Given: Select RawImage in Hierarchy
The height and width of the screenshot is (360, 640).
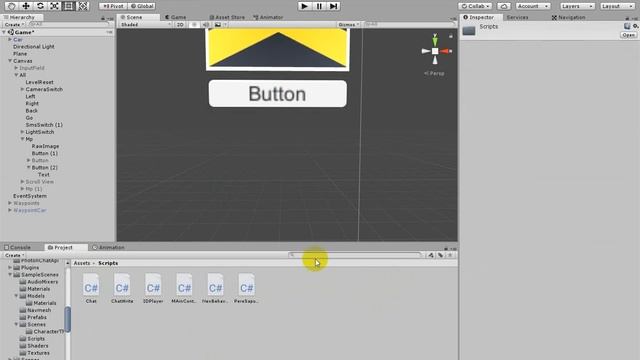Looking at the screenshot, I should 45,146.
